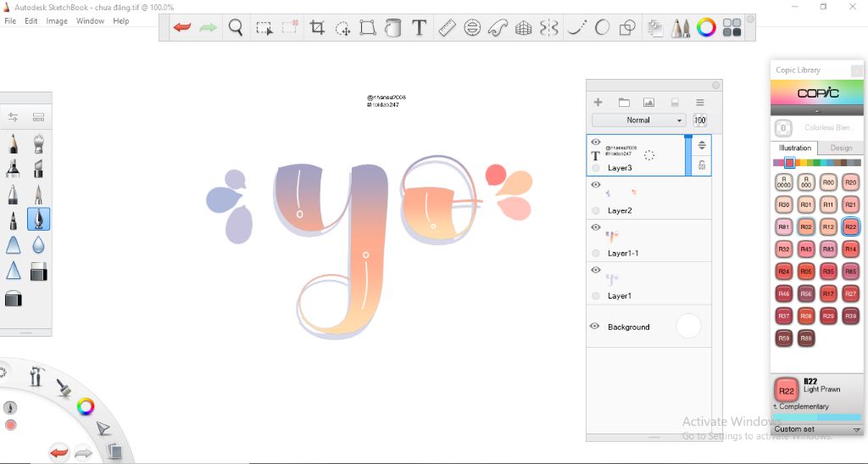The image size is (868, 464).
Task: Open the Ruler tool
Action: tap(447, 28)
